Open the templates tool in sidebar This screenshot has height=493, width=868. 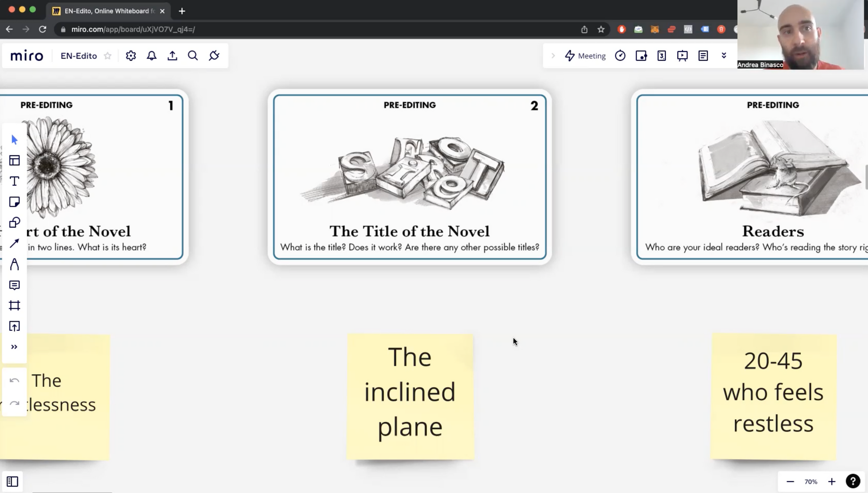click(14, 160)
